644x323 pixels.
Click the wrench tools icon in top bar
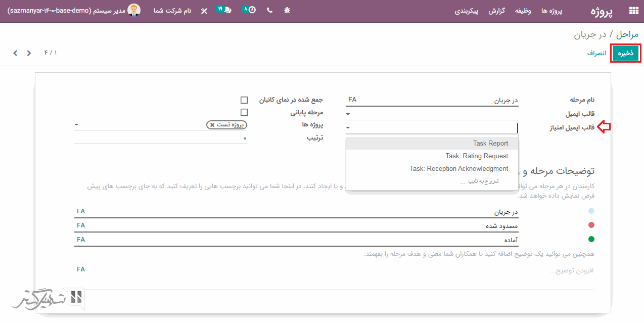(204, 11)
